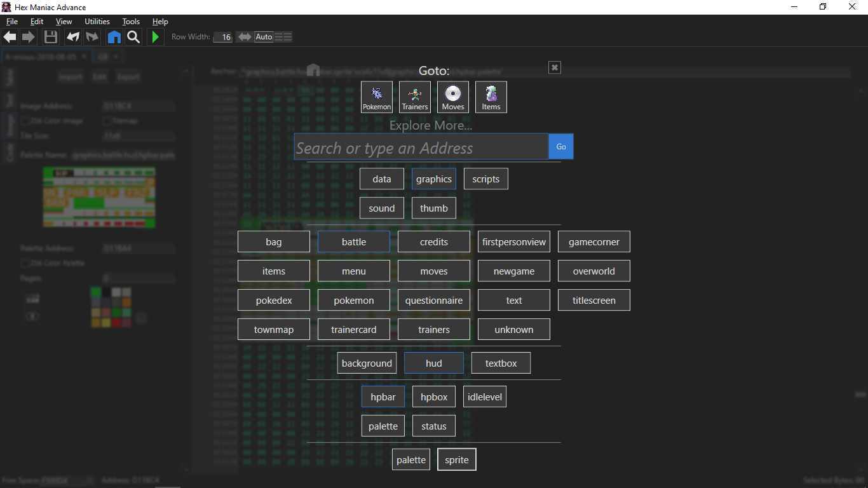Save the file with the floppy disk icon
Image resolution: width=868 pixels, height=488 pixels.
click(x=51, y=37)
